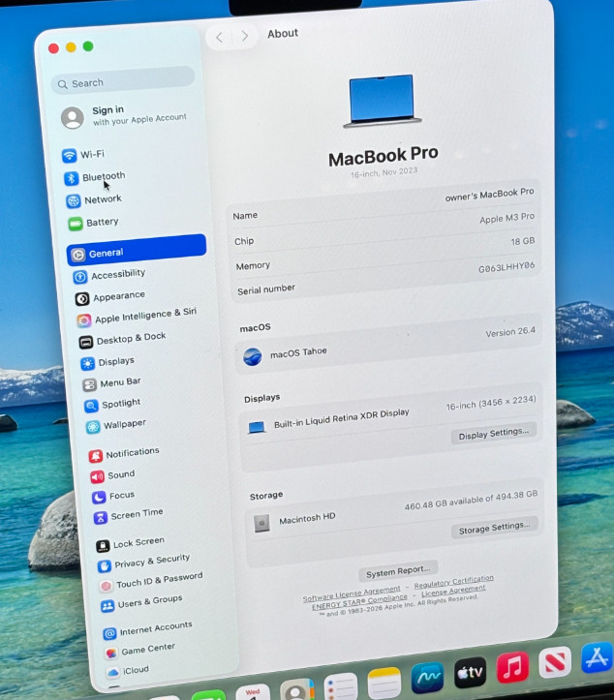Open iCloud settings in the sidebar

point(128,671)
